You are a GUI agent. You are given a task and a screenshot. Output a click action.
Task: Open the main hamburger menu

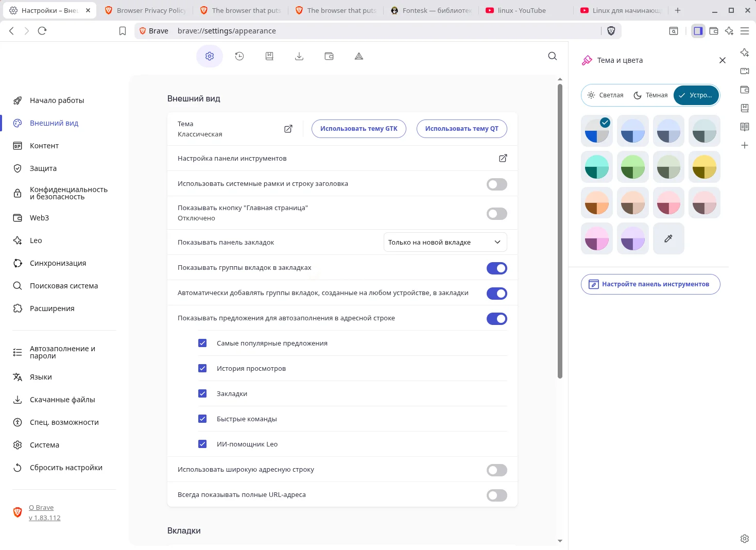pyautogui.click(x=745, y=31)
